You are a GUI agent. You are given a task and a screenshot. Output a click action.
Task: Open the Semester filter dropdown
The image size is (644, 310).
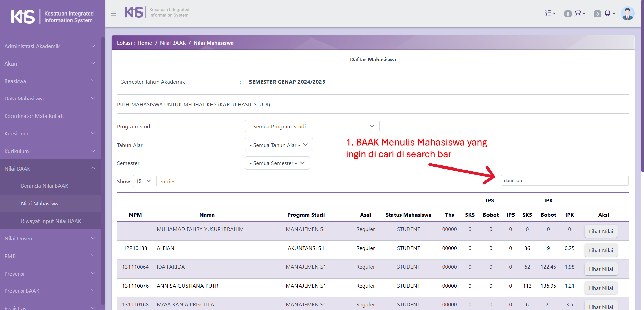pos(277,163)
